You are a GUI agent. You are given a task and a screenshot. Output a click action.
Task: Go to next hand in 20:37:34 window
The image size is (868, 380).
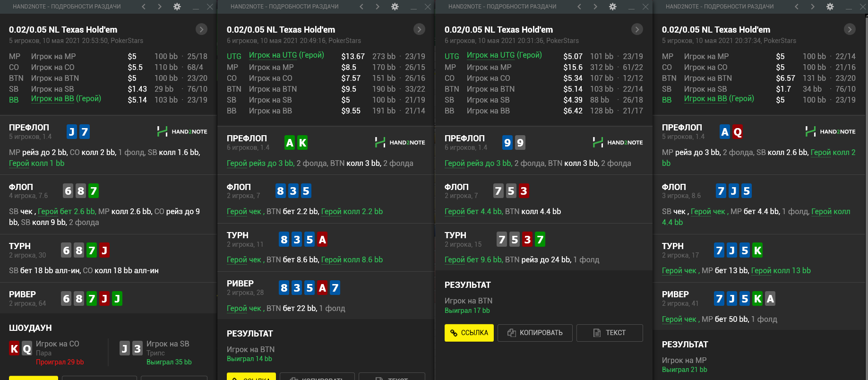tap(813, 7)
